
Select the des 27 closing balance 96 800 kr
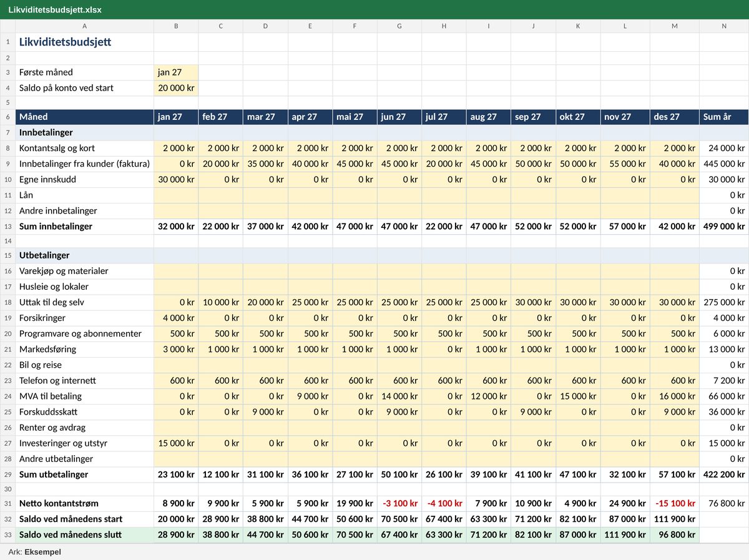point(675,535)
